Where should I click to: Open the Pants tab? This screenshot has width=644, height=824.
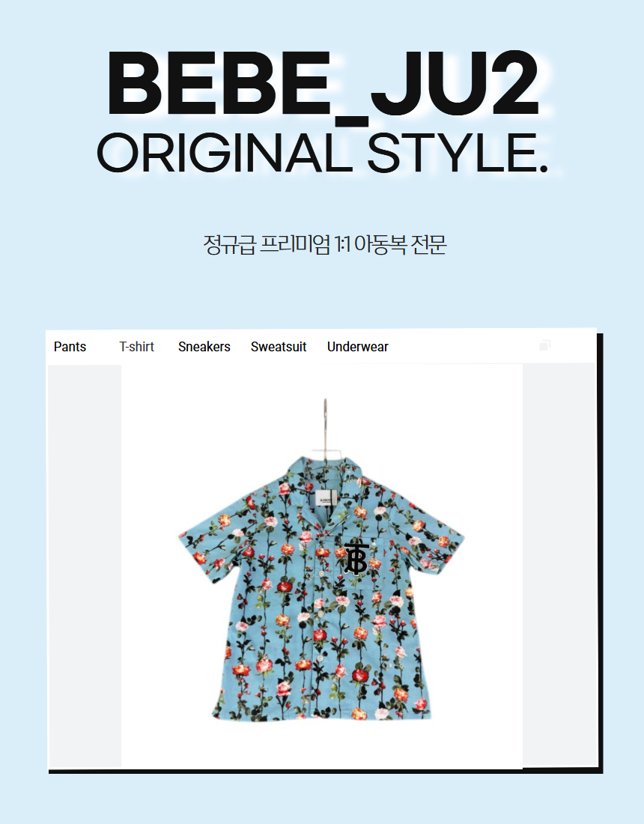(70, 347)
